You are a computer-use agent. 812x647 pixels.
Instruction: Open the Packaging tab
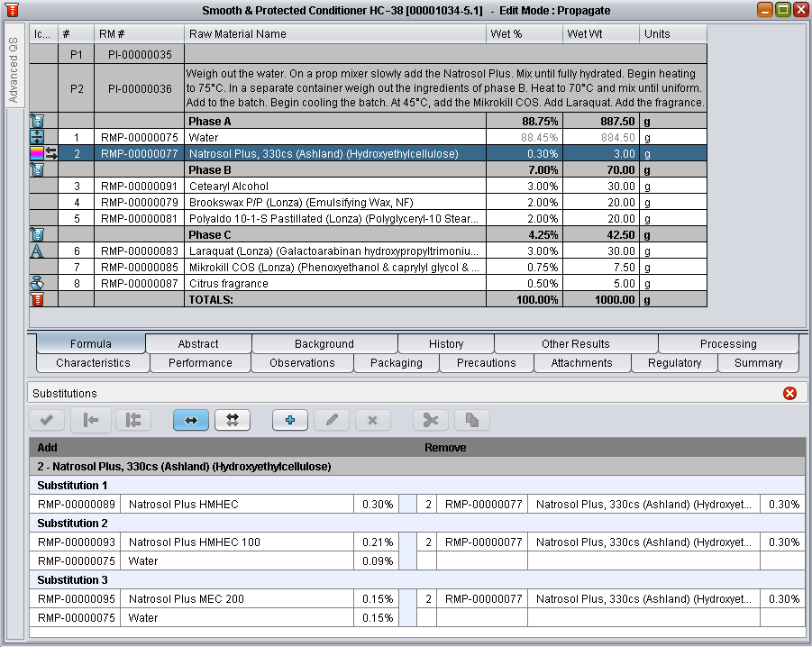pyautogui.click(x=396, y=363)
